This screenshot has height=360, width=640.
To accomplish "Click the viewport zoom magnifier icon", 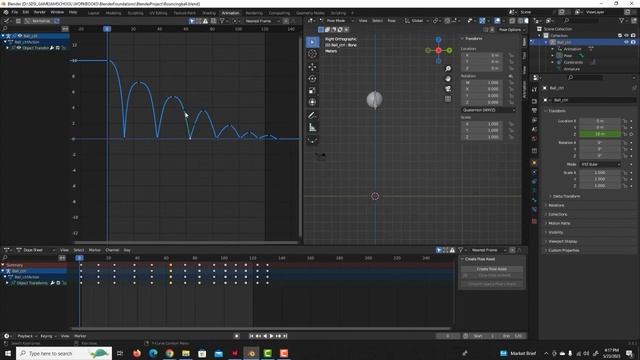I will (x=448, y=69).
